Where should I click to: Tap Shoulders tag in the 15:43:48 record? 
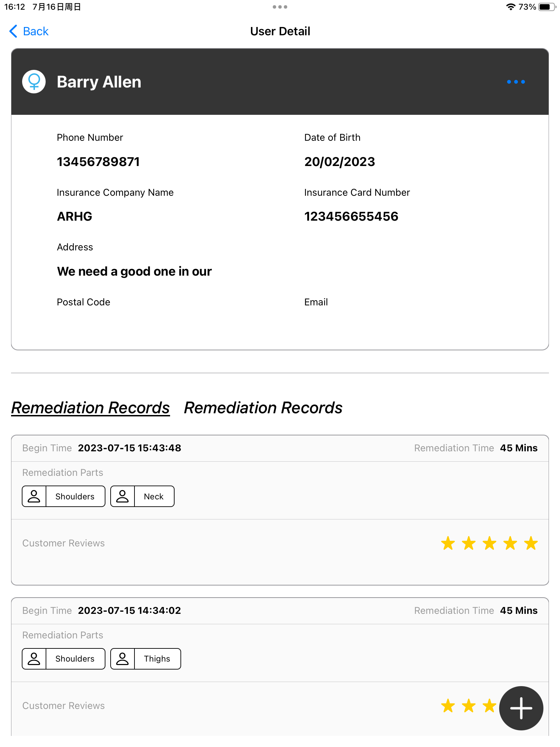coord(75,496)
